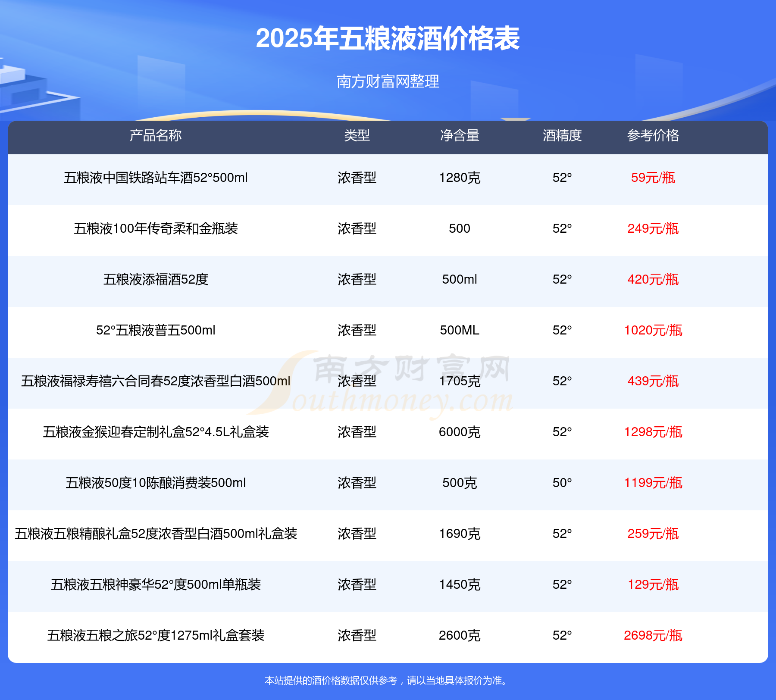Select the price "2698元/瓶"
Screen dimensions: 776x700
653,635
